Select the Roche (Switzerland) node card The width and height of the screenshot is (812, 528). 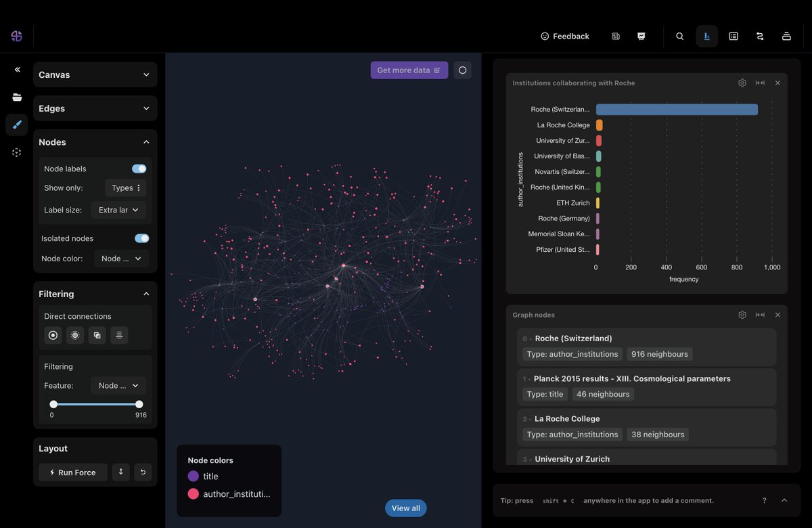click(x=646, y=347)
